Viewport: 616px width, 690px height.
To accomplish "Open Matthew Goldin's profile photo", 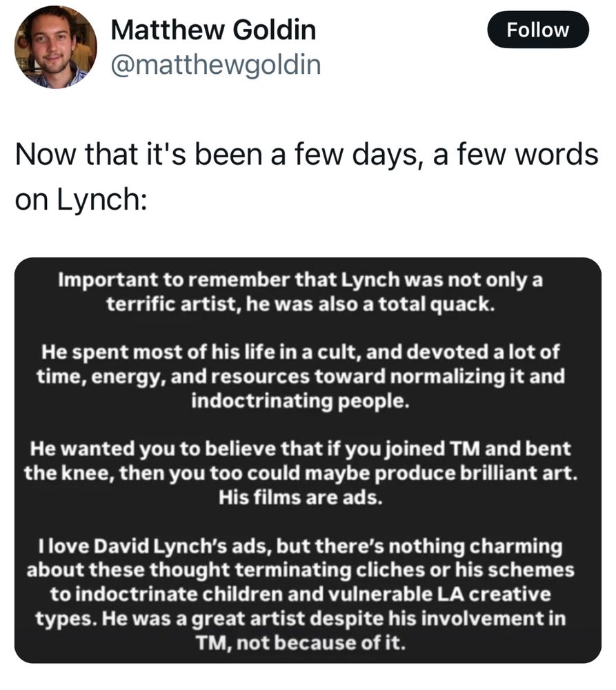I will 55,47.
